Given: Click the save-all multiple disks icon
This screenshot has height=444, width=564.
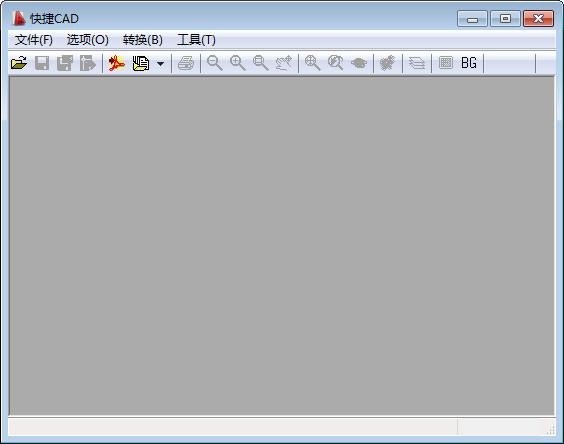Looking at the screenshot, I should (65, 63).
